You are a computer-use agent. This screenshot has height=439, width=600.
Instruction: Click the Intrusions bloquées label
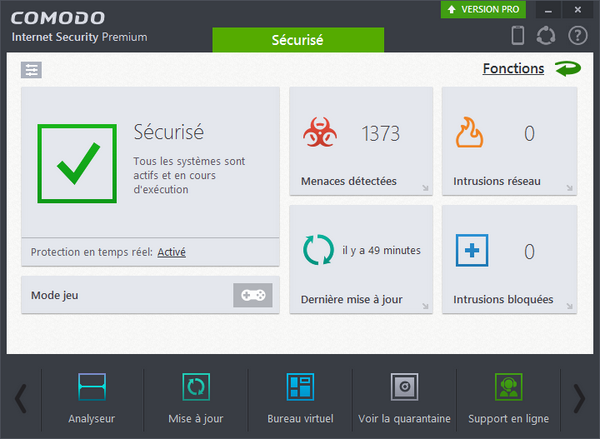pyautogui.click(x=503, y=299)
